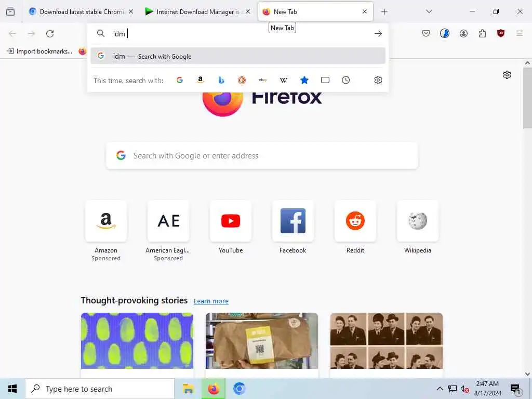Search this time with Amazon icon
532x399 pixels.
coord(201,80)
